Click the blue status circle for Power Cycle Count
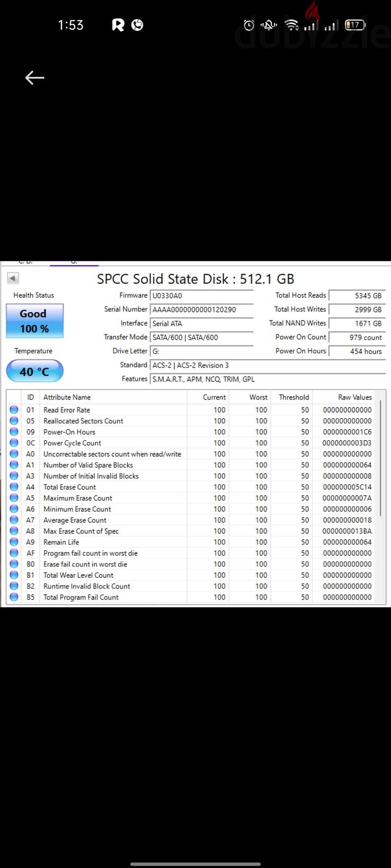This screenshot has width=391, height=868. click(x=14, y=443)
